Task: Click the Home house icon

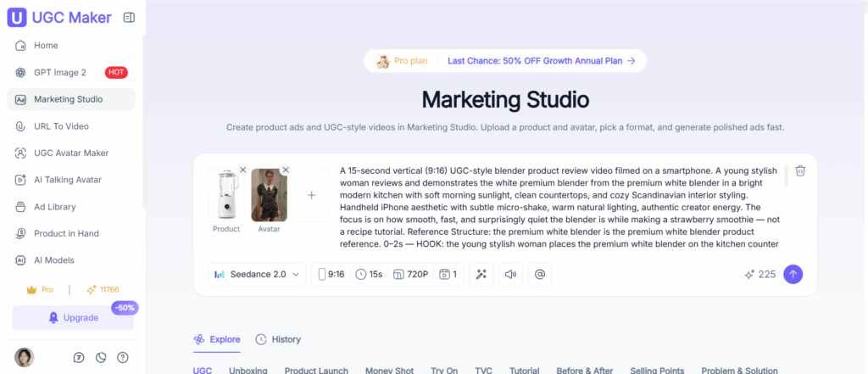Action: coord(20,46)
